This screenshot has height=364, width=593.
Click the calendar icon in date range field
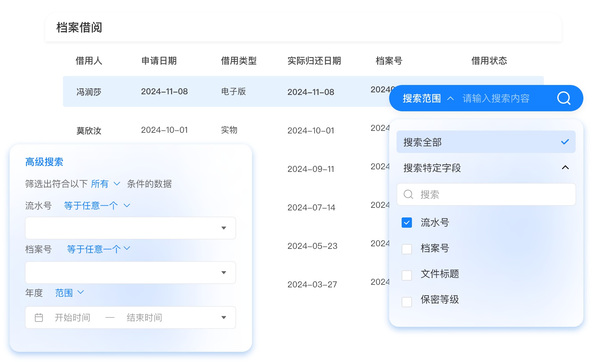pyautogui.click(x=39, y=317)
